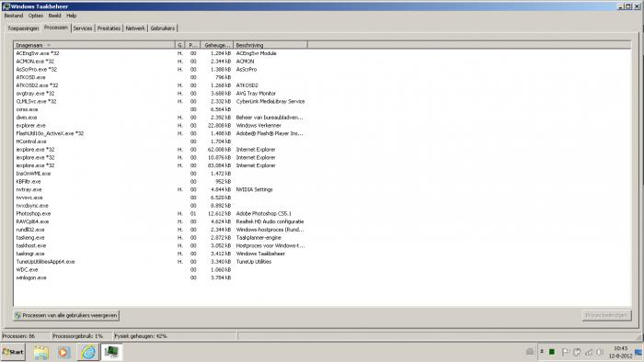This screenshot has height=362, width=644.
Task: Sort by the G. user column header
Action: (x=180, y=45)
